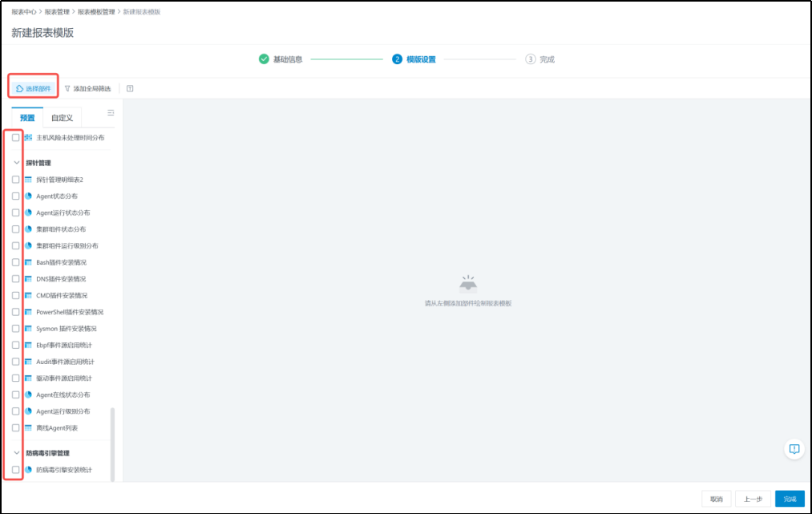
Task: Click pie chart icon of Agent运行级别分布
Action: click(x=29, y=411)
